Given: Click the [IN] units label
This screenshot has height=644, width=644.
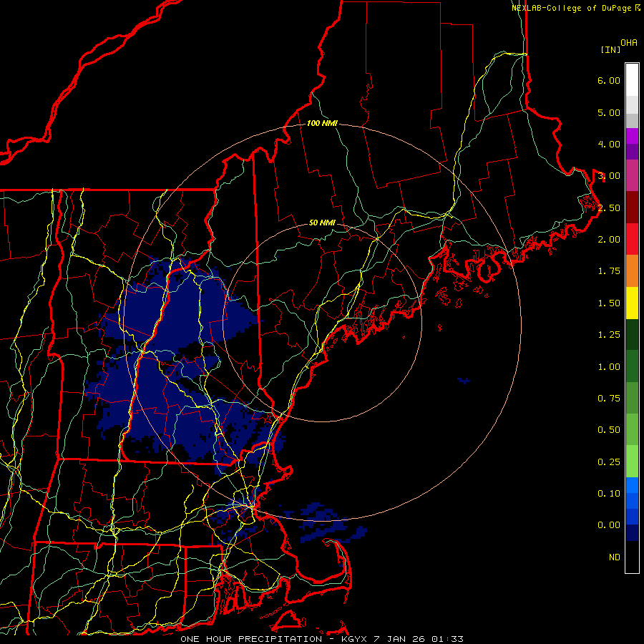Looking at the screenshot, I should click(x=610, y=49).
